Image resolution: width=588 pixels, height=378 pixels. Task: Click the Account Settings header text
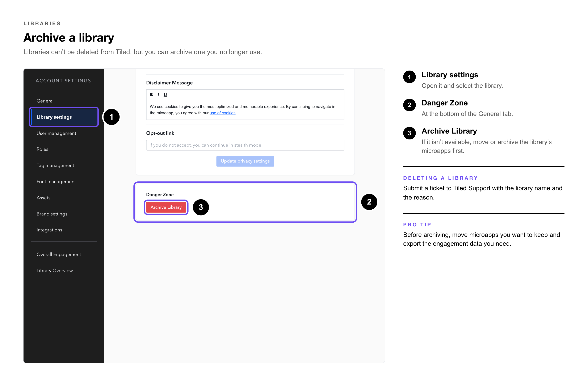click(x=63, y=81)
